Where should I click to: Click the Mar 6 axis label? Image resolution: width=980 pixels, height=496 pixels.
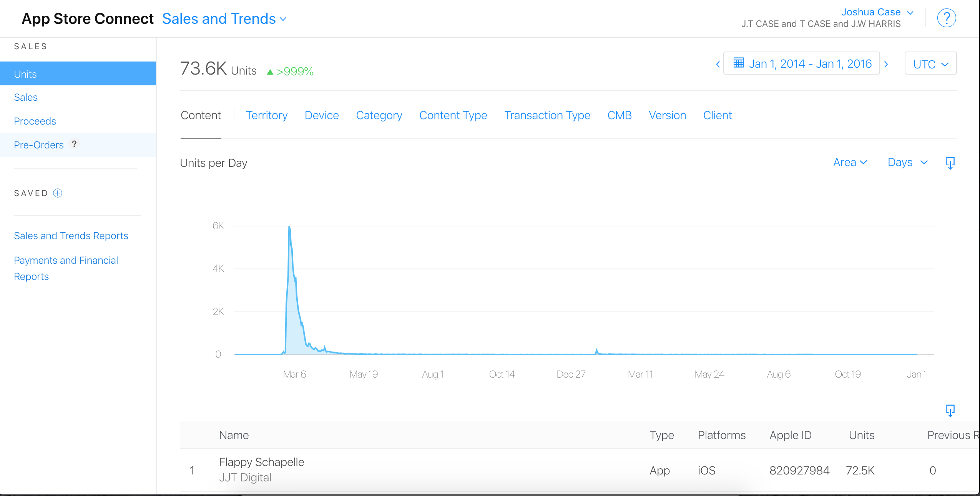pos(294,374)
